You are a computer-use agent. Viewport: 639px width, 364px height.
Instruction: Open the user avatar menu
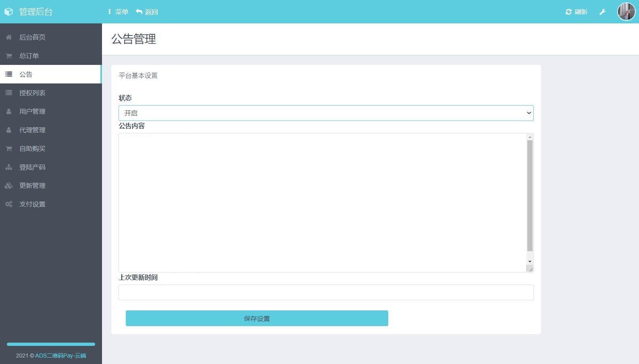click(626, 12)
